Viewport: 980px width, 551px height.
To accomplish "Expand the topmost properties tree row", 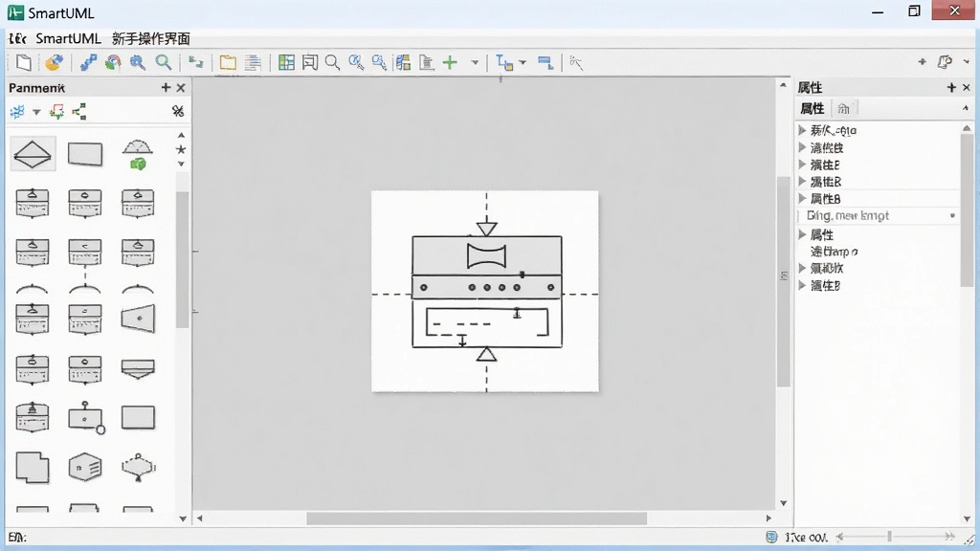I will click(803, 130).
